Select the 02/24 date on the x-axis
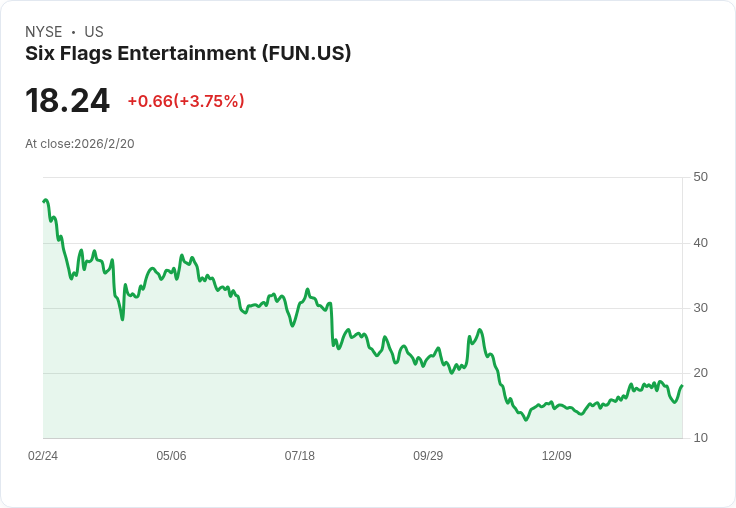 (43, 456)
